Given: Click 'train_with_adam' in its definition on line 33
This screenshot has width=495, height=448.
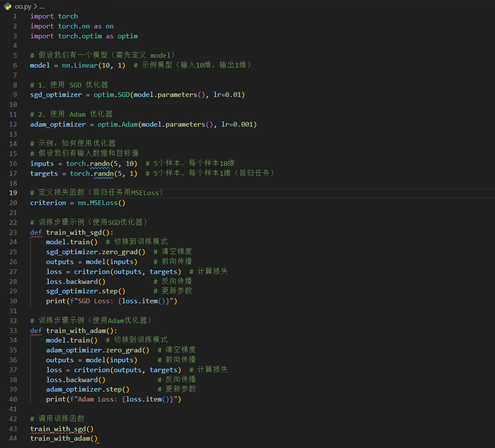Looking at the screenshot, I should pos(76,330).
